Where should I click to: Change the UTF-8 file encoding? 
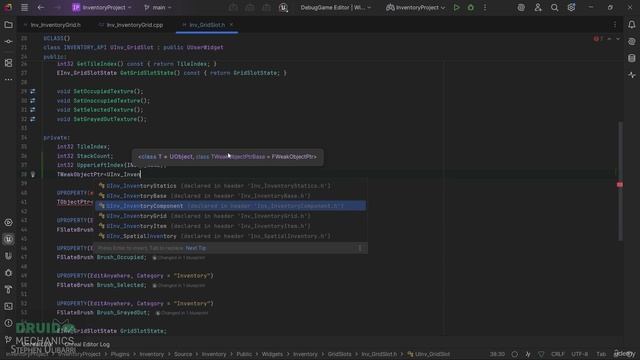tap(580, 354)
